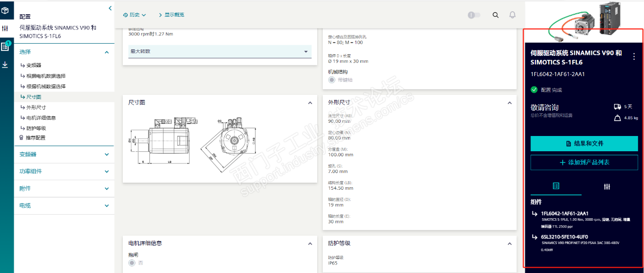The width and height of the screenshot is (644, 273).
Task: Open the 最大转数 dropdown
Action: tap(220, 51)
